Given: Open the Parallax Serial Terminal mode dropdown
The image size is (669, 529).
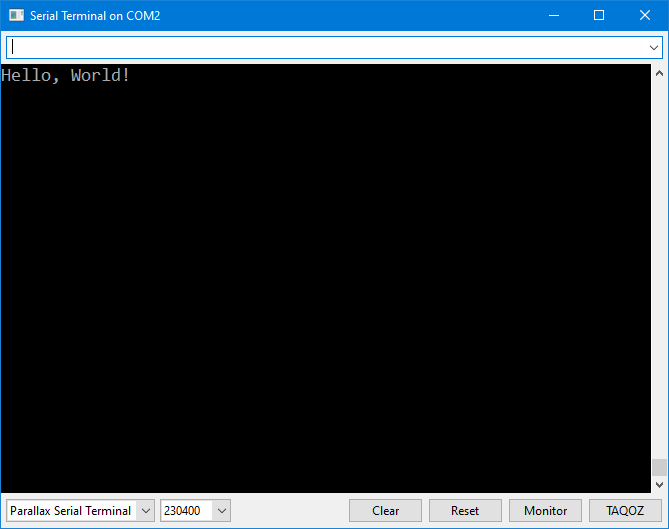Looking at the screenshot, I should pyautogui.click(x=80, y=511).
